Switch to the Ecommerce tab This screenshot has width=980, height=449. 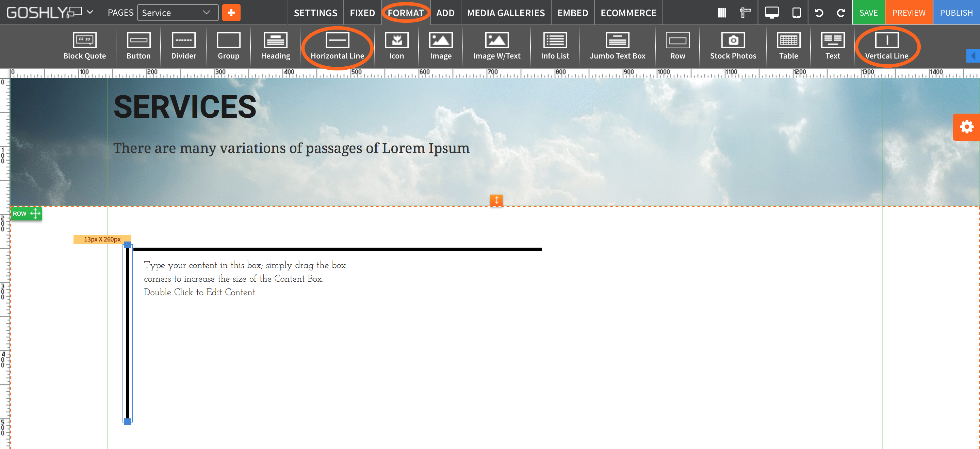[628, 13]
